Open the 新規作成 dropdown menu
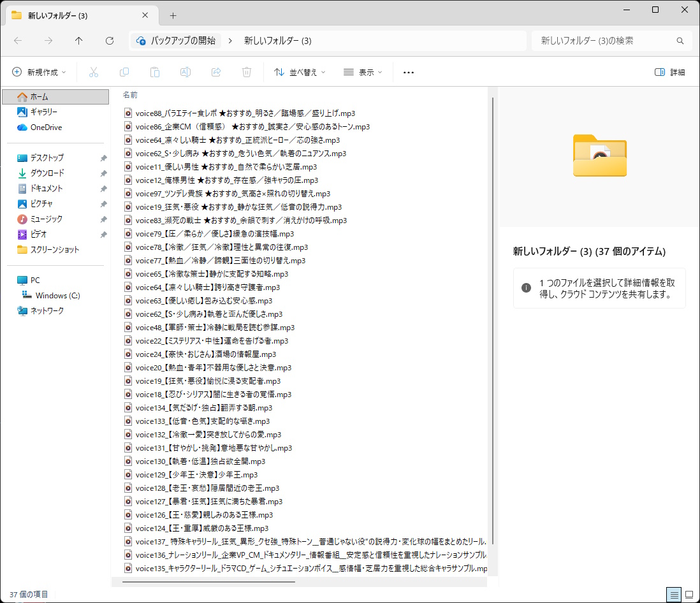The width and height of the screenshot is (700, 603). pos(39,72)
